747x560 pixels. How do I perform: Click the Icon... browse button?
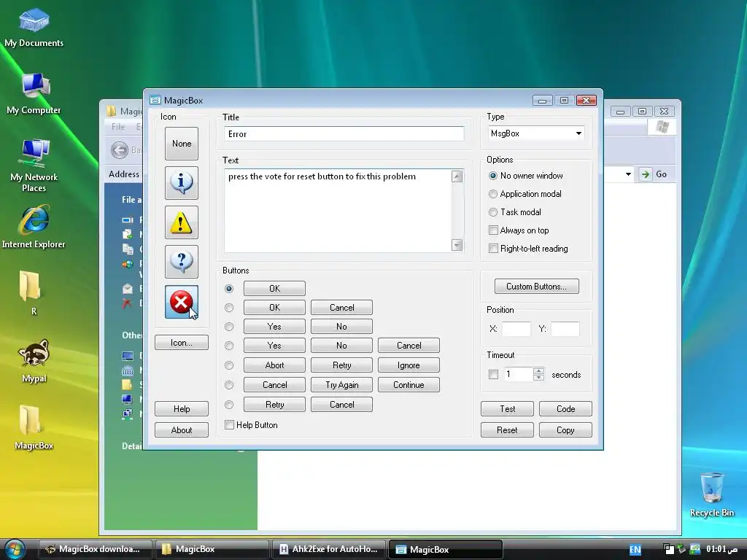pos(182,343)
